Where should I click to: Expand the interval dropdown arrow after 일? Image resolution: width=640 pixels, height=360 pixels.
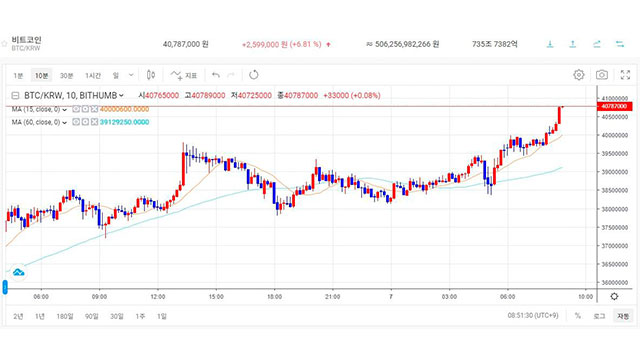[131, 75]
